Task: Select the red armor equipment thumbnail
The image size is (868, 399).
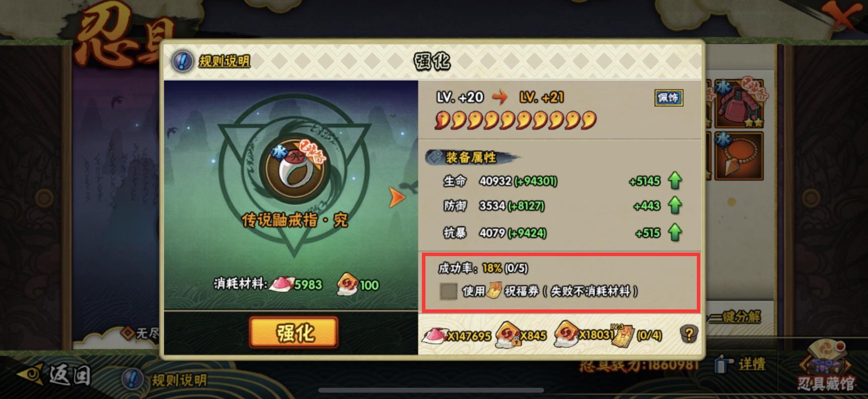Action: click(739, 104)
